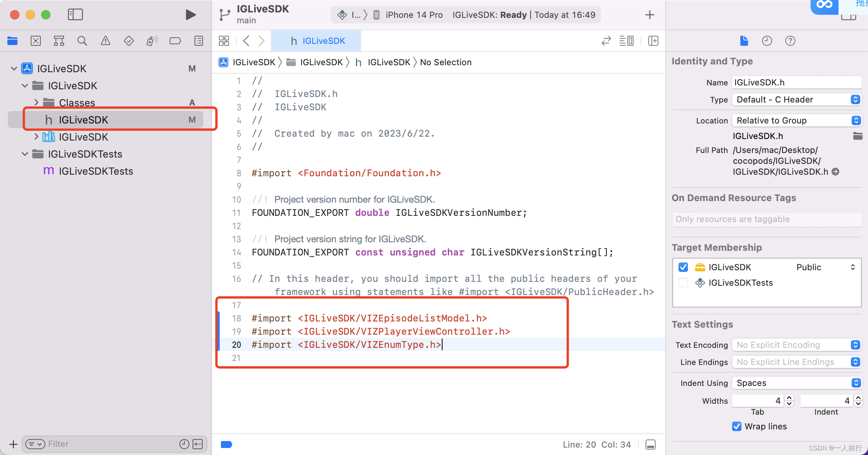Select iPhone 14 Pro run destination
The height and width of the screenshot is (455, 868).
point(408,15)
